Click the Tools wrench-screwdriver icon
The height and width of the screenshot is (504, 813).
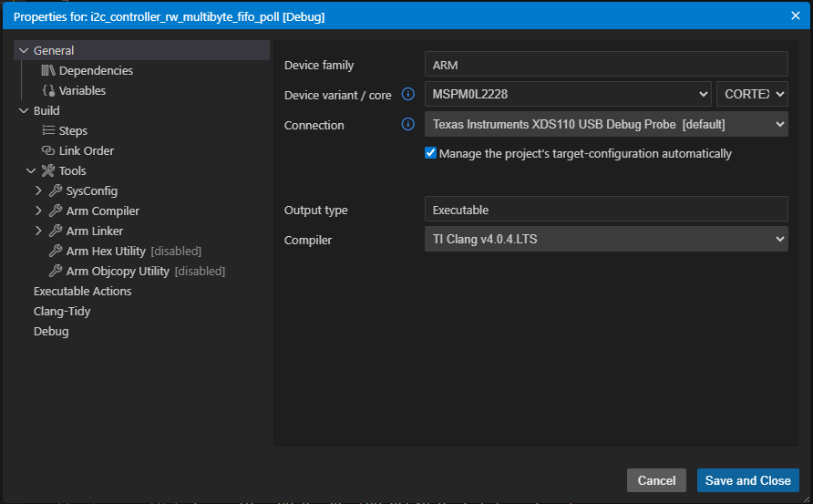48,170
